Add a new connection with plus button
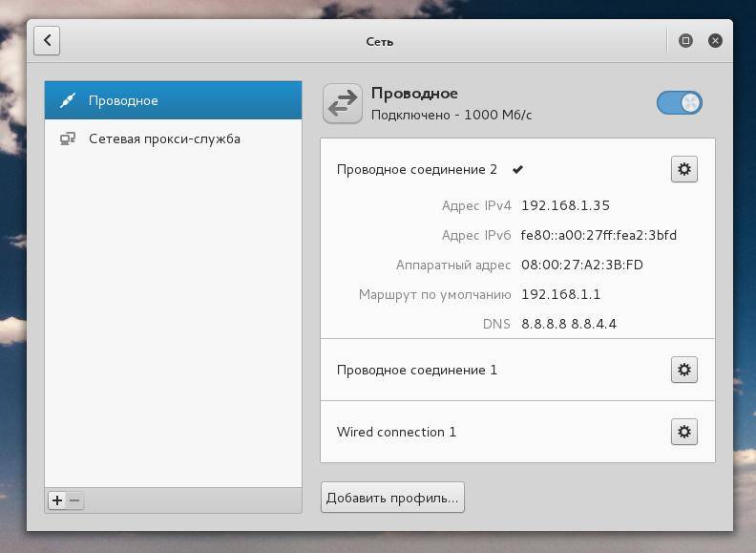This screenshot has width=756, height=553. coord(57,500)
